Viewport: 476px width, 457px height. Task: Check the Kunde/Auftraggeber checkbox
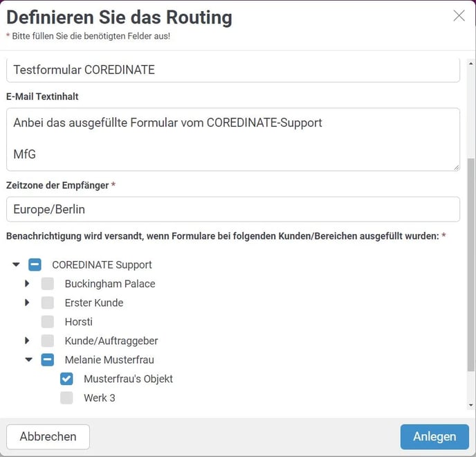48,341
